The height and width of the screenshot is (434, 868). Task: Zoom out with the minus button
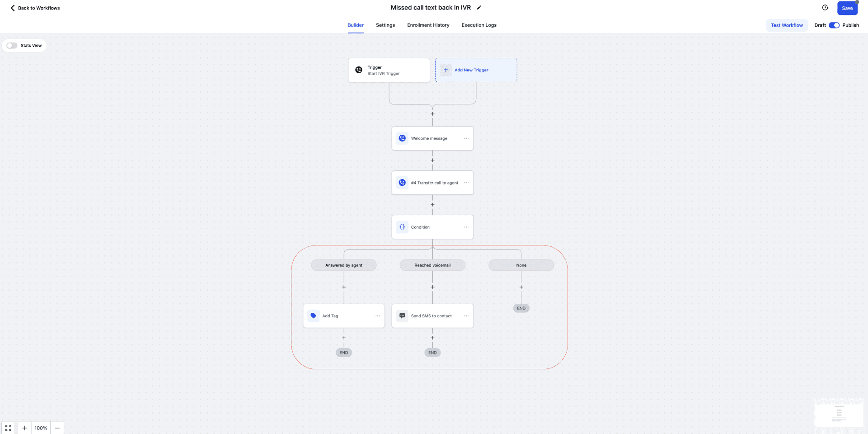click(x=57, y=428)
